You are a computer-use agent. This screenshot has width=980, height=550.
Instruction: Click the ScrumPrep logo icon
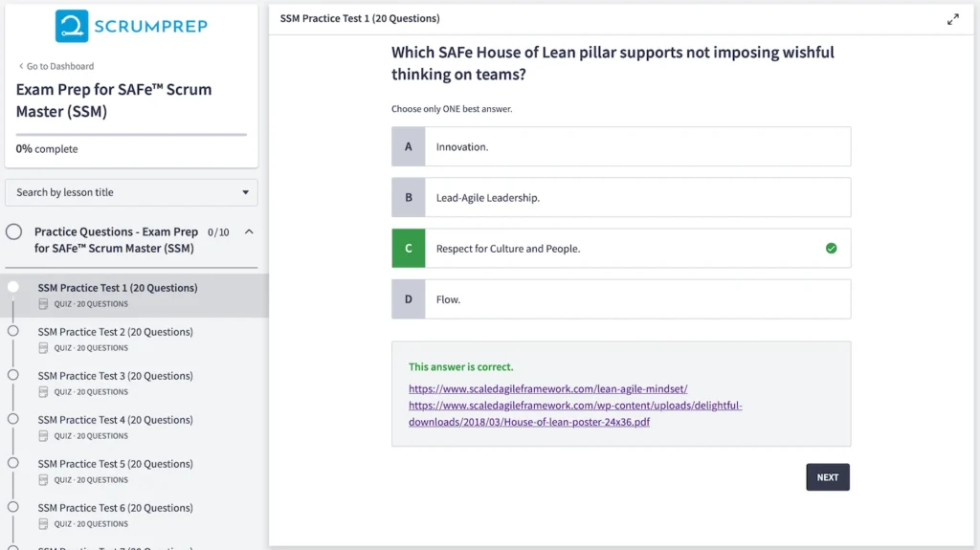coord(72,26)
